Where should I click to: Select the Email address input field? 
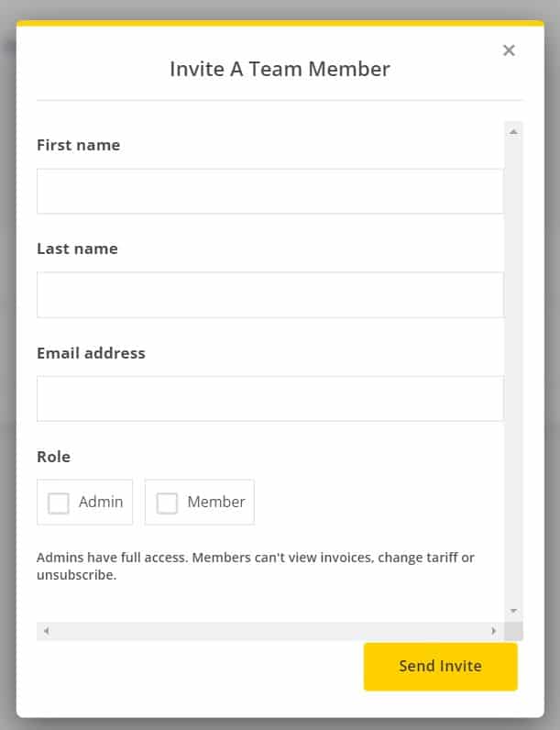pyautogui.click(x=270, y=399)
